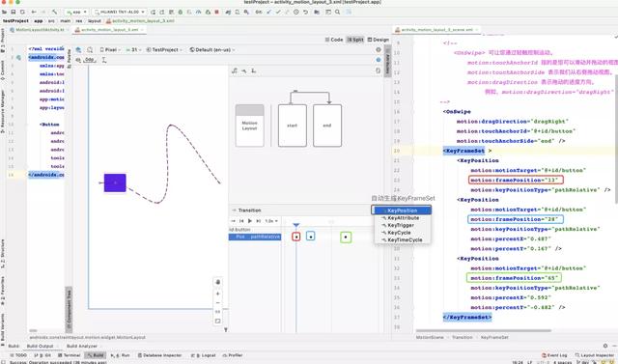Screen dimensions: 618x364
Task: Open the Terminal tool window
Action: 70,355
